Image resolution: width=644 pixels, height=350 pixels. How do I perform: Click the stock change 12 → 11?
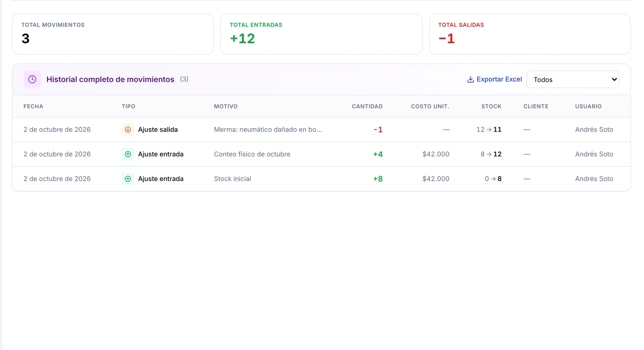click(x=489, y=130)
